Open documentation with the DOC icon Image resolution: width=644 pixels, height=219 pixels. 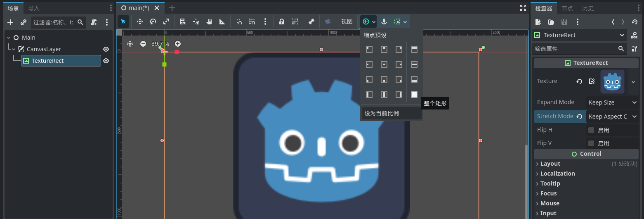[x=634, y=35]
